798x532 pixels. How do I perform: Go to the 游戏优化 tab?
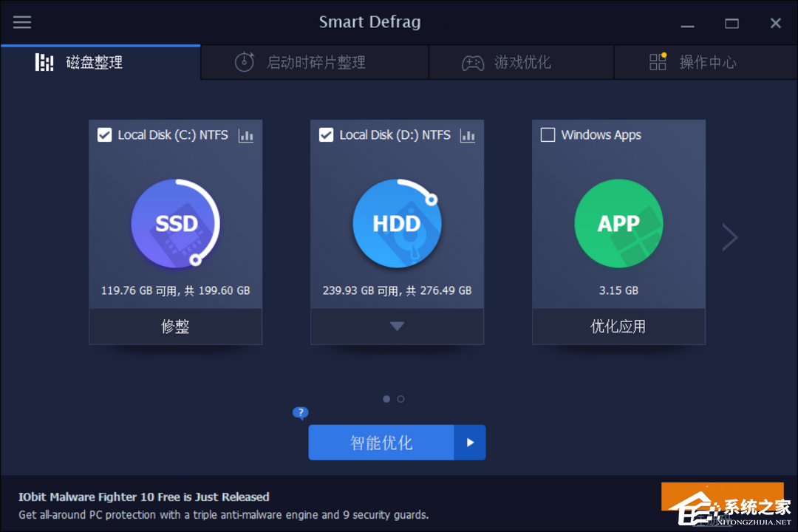click(521, 62)
